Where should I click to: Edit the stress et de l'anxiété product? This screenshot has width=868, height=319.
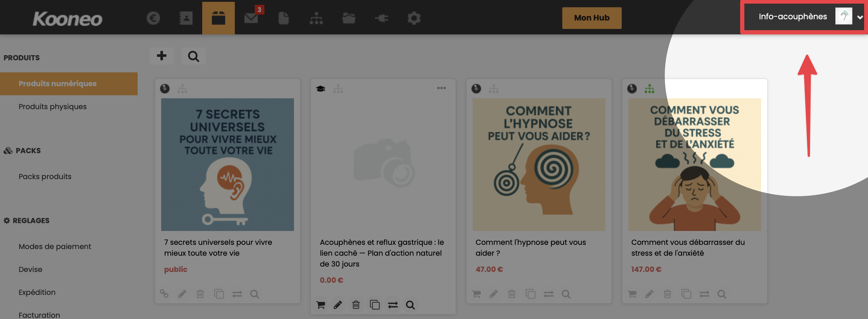tap(649, 294)
